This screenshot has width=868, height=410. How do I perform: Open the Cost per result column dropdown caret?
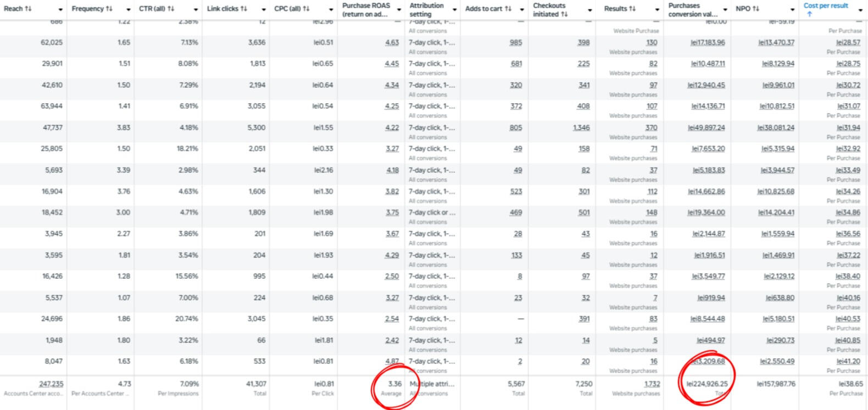click(x=860, y=10)
